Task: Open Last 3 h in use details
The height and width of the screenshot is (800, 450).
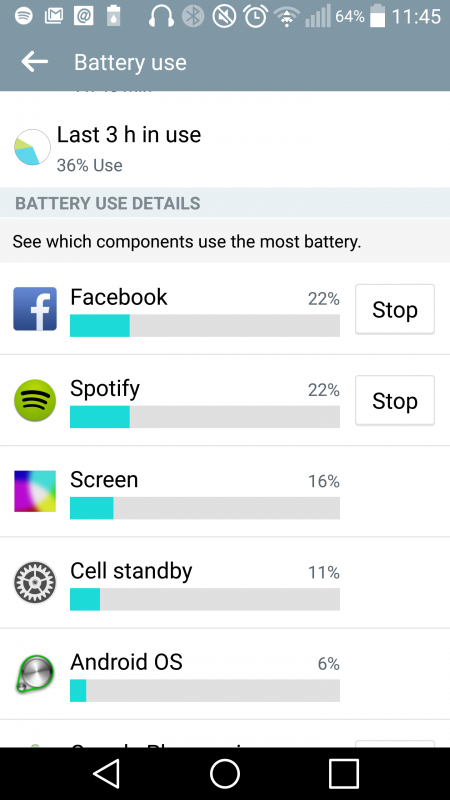Action: point(225,147)
